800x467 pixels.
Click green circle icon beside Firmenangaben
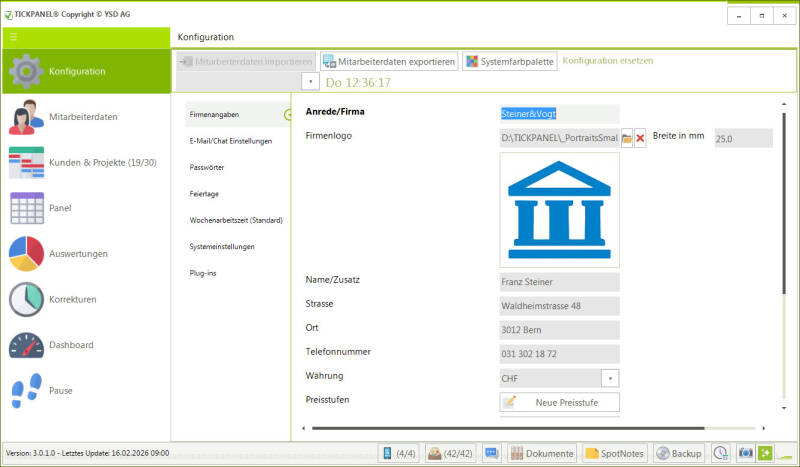288,115
